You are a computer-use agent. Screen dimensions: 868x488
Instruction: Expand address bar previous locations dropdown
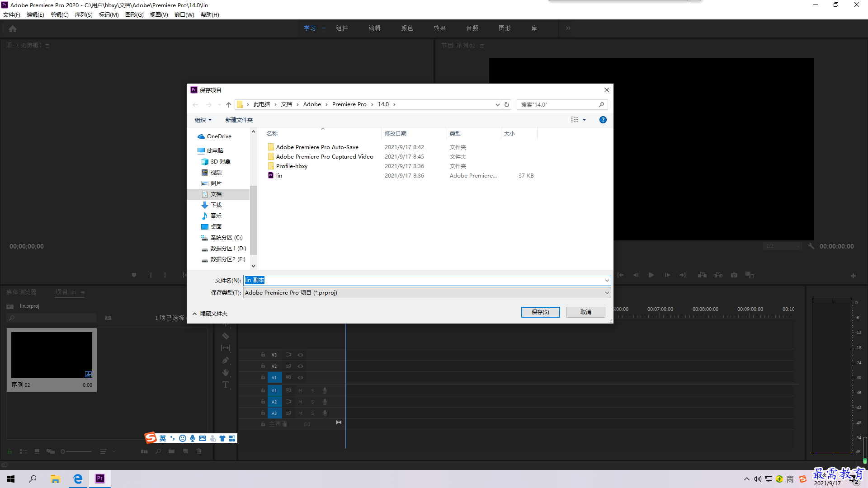pos(497,104)
